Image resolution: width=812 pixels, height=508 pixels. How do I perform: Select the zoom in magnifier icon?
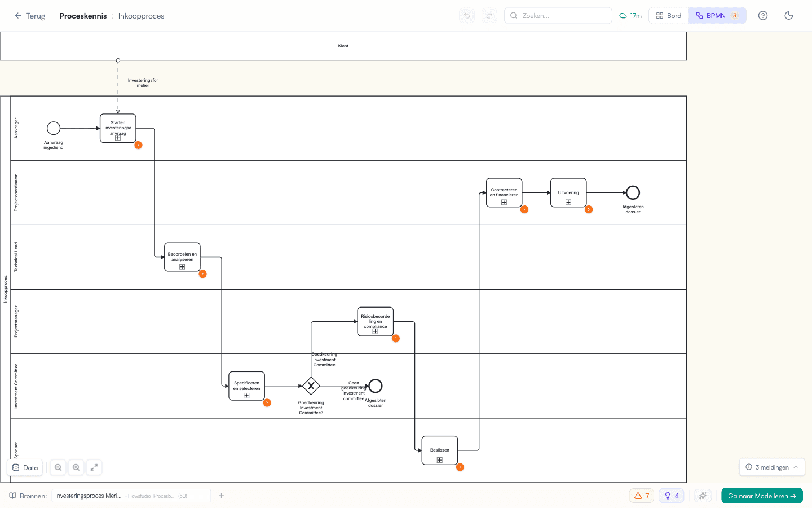(76, 467)
